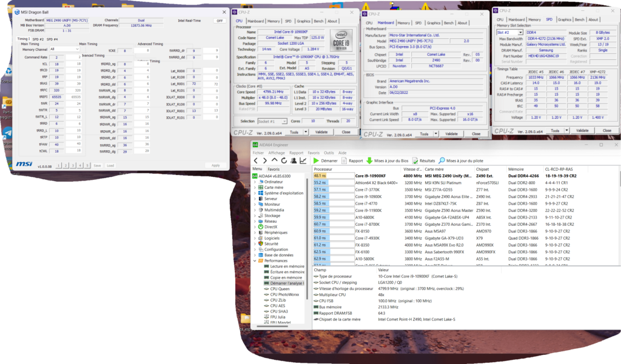Start the benchmark with Démarrer
Image resolution: width=621 pixels, height=364 pixels.
click(325, 160)
